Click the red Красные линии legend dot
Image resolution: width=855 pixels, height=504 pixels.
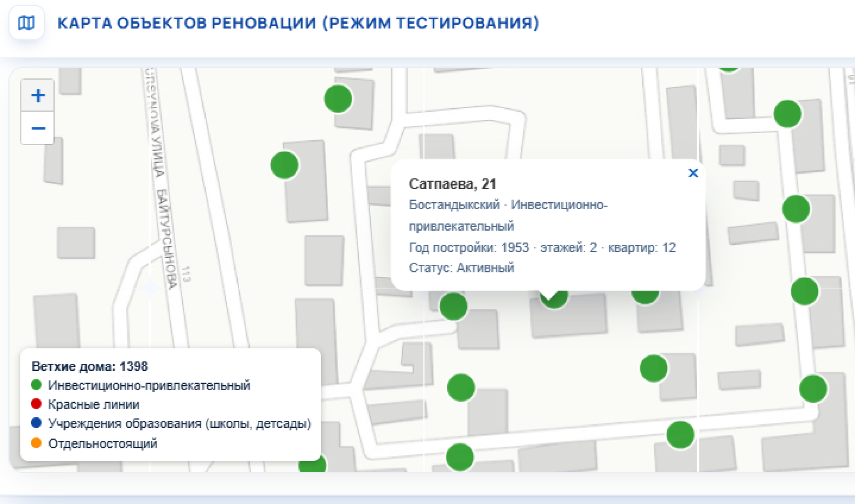pyautogui.click(x=37, y=404)
